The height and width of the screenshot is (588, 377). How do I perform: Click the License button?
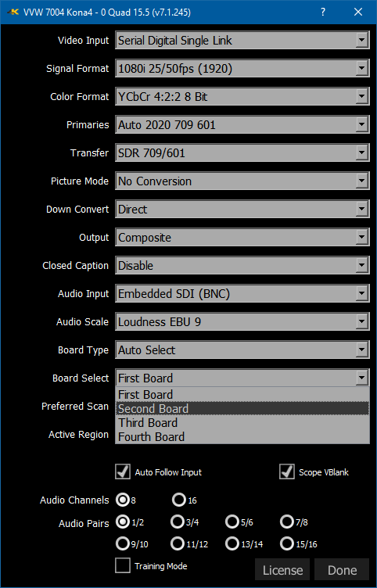click(x=282, y=569)
